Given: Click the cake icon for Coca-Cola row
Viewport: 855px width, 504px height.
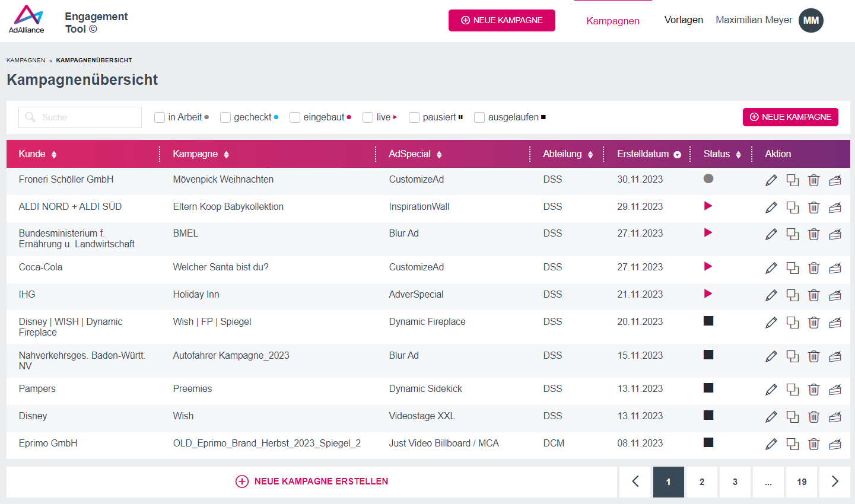Looking at the screenshot, I should click(x=835, y=268).
